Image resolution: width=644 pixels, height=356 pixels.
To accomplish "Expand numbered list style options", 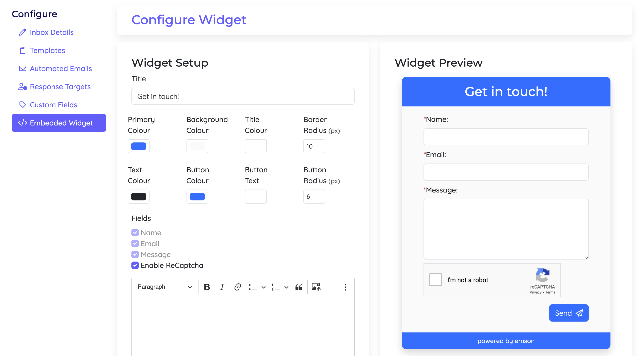I will (286, 287).
